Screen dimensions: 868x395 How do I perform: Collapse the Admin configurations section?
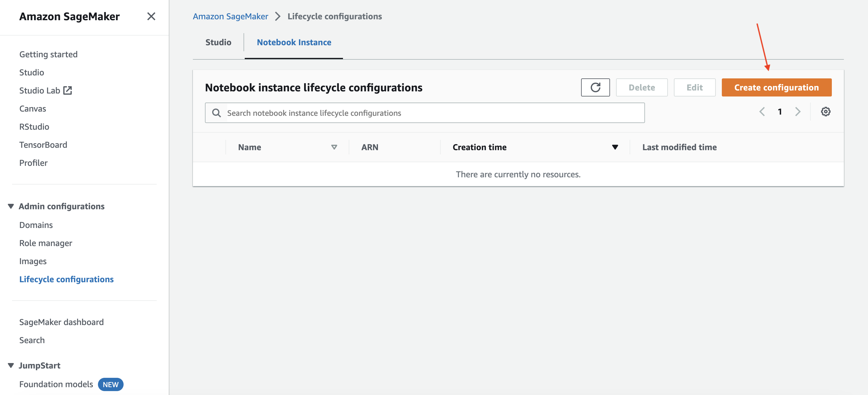[x=10, y=206]
